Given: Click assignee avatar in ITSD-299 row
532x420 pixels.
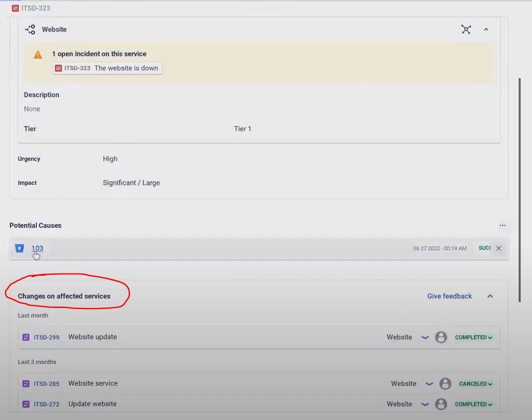Looking at the screenshot, I should coord(441,337).
